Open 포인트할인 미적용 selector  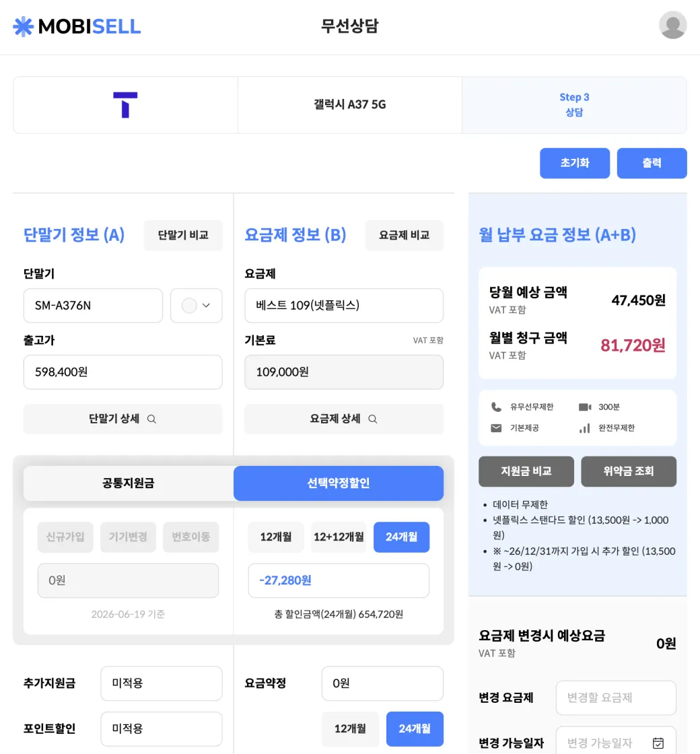(162, 728)
